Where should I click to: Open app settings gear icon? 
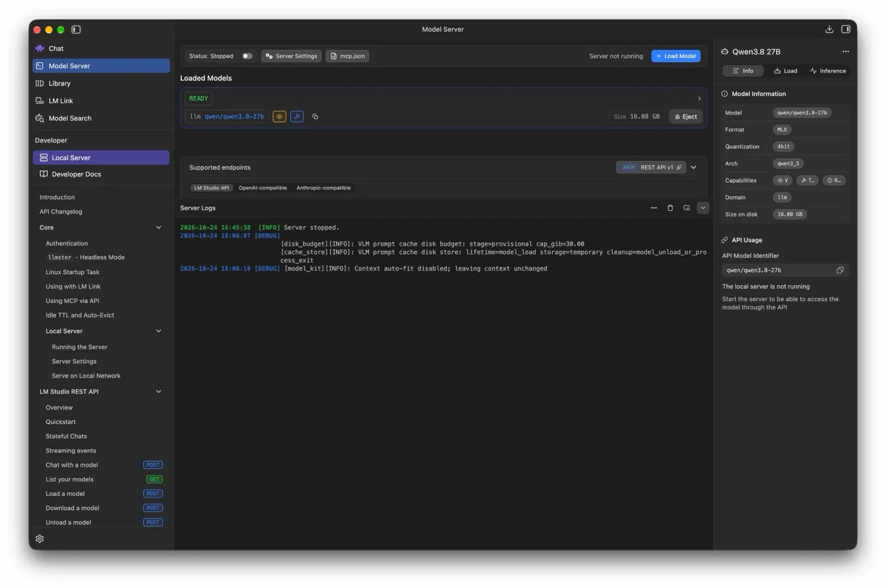(x=39, y=539)
